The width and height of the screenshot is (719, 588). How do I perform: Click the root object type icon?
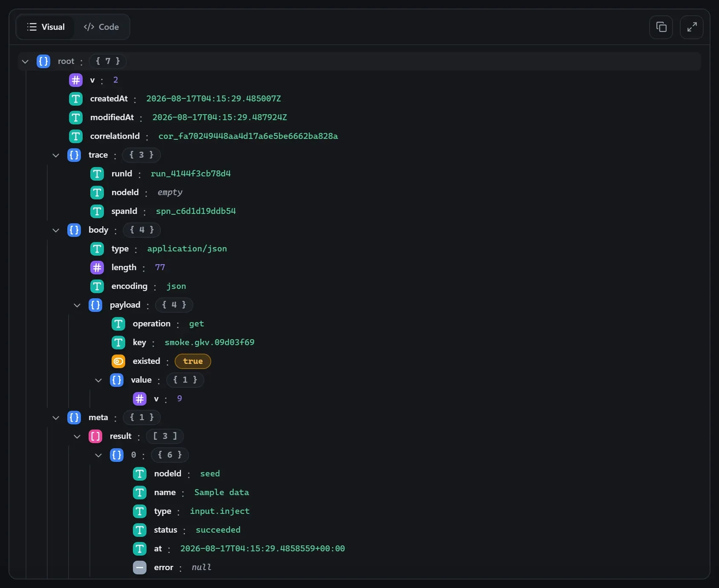point(43,61)
